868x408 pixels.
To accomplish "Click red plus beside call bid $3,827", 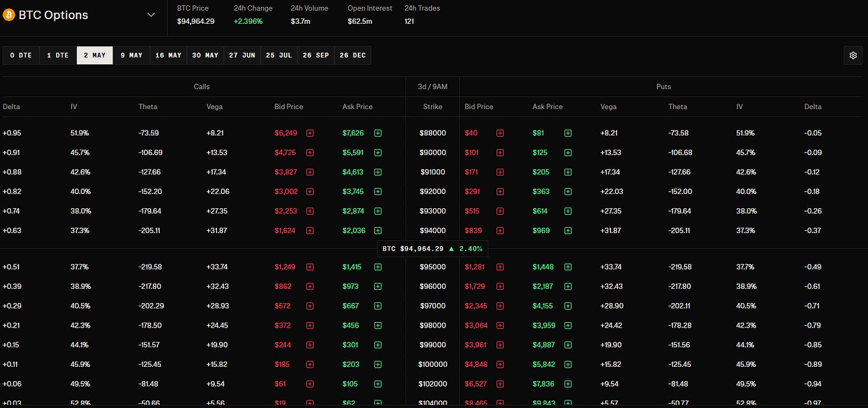I will click(310, 172).
